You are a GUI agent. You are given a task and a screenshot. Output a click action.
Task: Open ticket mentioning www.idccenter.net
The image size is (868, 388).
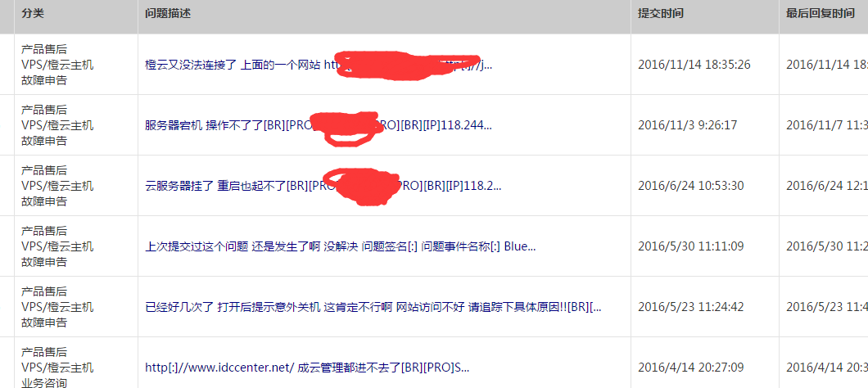pos(307,368)
